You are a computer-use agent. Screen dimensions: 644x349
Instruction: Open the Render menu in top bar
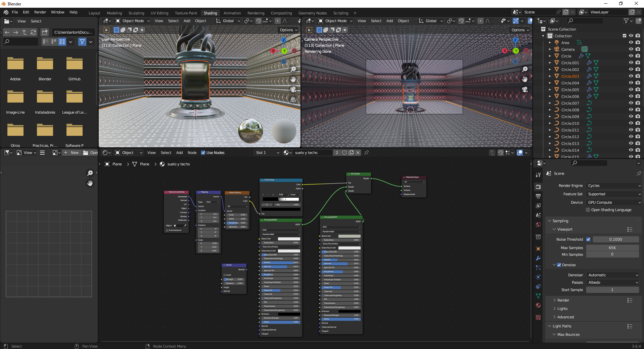40,12
